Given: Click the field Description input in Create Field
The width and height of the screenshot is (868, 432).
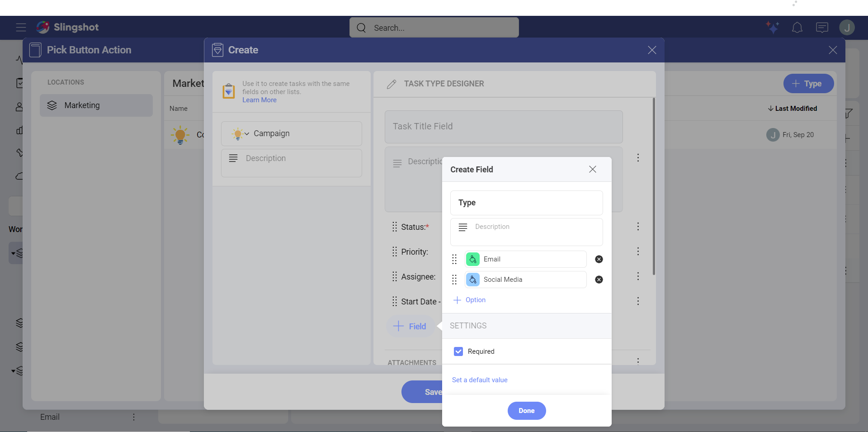Looking at the screenshot, I should point(527,232).
